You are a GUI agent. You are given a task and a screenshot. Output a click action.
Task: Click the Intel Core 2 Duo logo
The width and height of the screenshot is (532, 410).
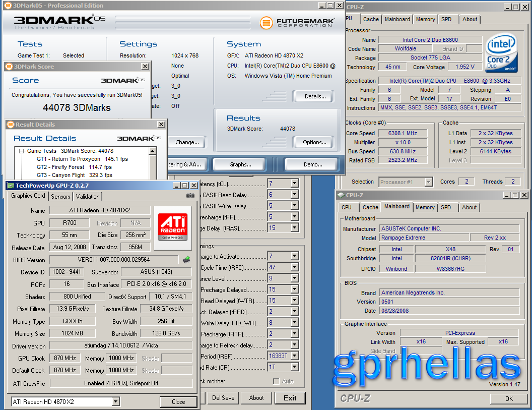501,52
